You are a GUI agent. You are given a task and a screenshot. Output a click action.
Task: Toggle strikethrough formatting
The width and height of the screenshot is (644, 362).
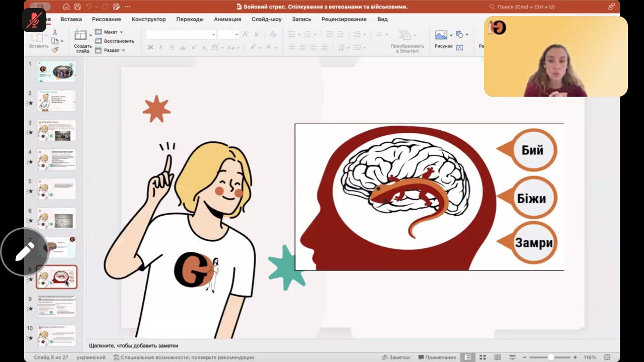pos(183,47)
